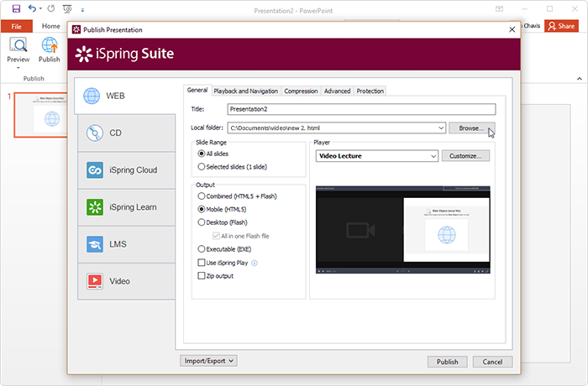Screen dimensions: 588x386
Task: Switch to the General tab
Action: pyautogui.click(x=197, y=90)
